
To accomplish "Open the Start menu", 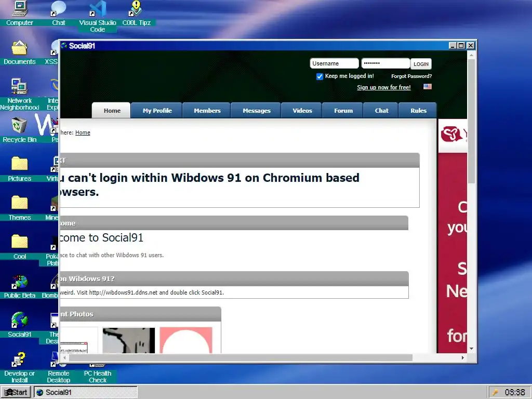I will coord(16,392).
